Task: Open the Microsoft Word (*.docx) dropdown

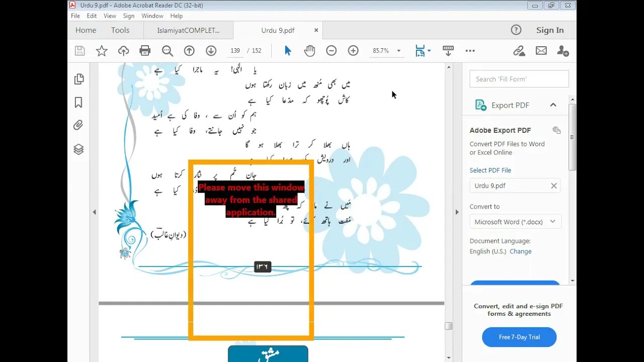Action: click(515, 222)
